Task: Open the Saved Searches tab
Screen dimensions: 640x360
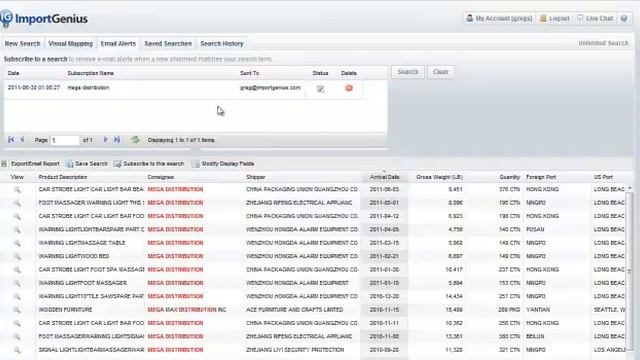Action: [168, 43]
